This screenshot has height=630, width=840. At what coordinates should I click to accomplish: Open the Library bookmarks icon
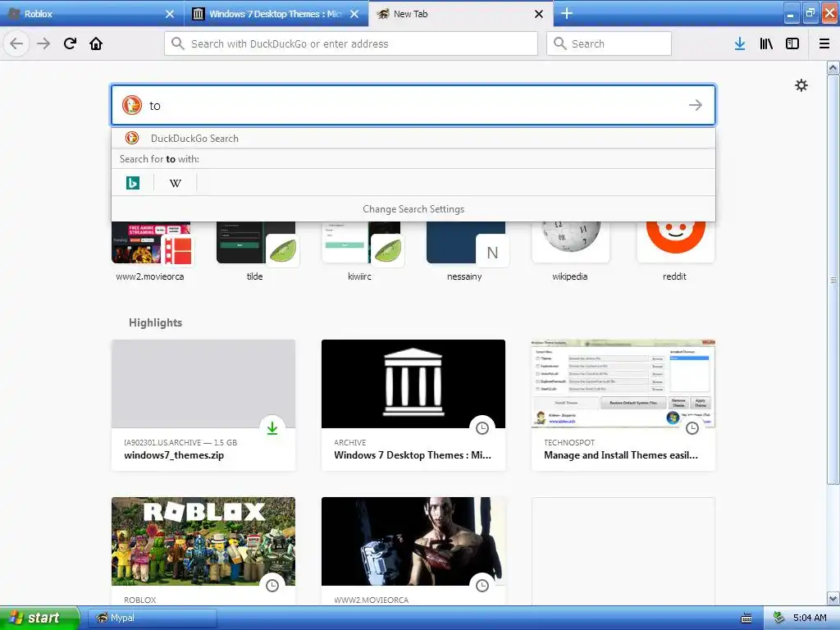click(766, 43)
